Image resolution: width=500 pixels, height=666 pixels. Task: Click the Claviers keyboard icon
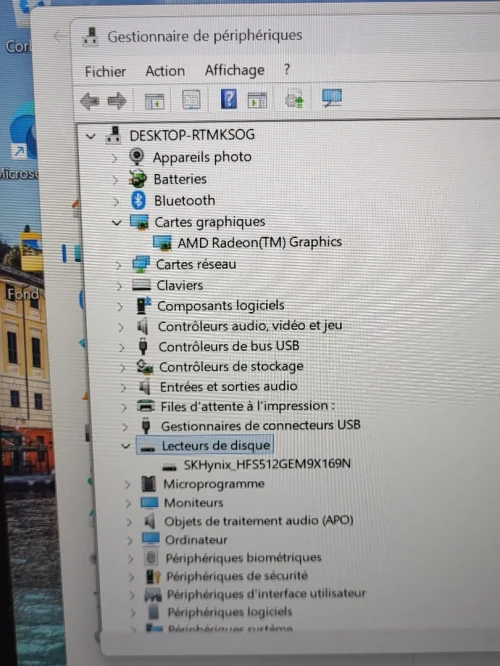point(141,285)
